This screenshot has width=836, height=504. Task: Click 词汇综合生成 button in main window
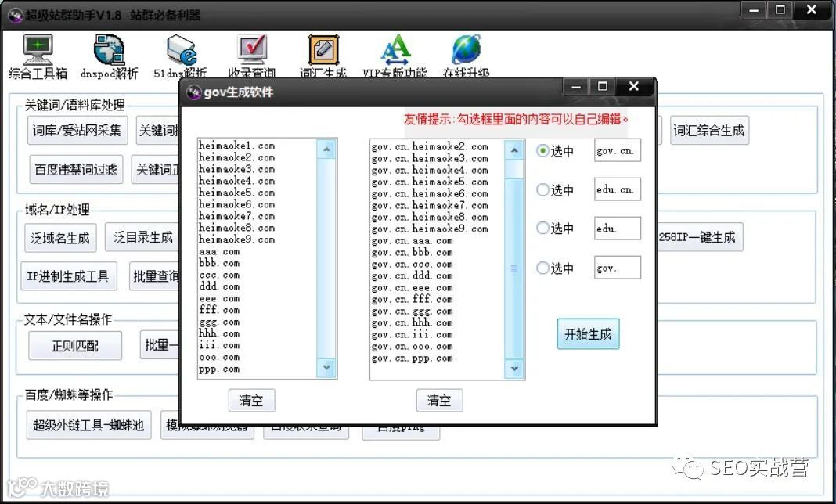click(709, 130)
